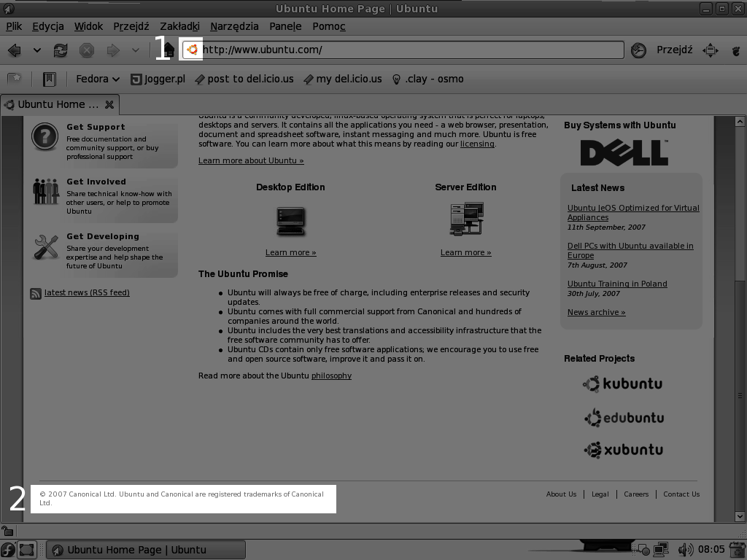Click the add-bookmark star icon
The image size is (747, 560).
point(15,79)
